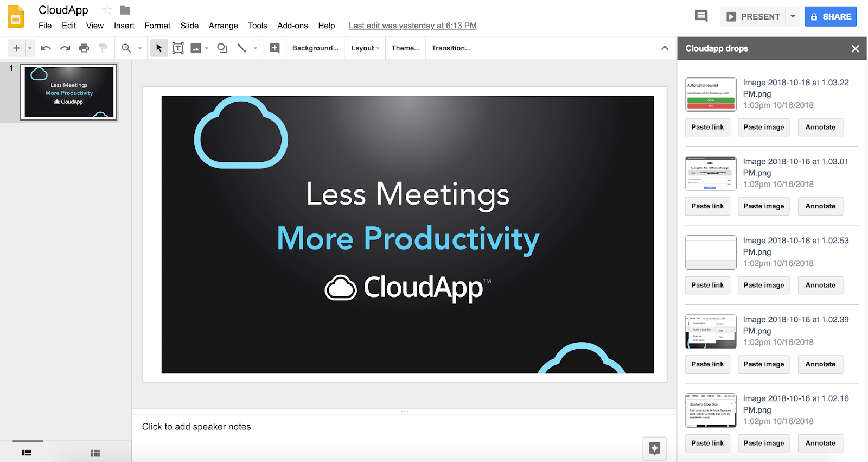Click the Last edit was yesterday link
Screen dimensions: 868x462
pyautogui.click(x=413, y=26)
